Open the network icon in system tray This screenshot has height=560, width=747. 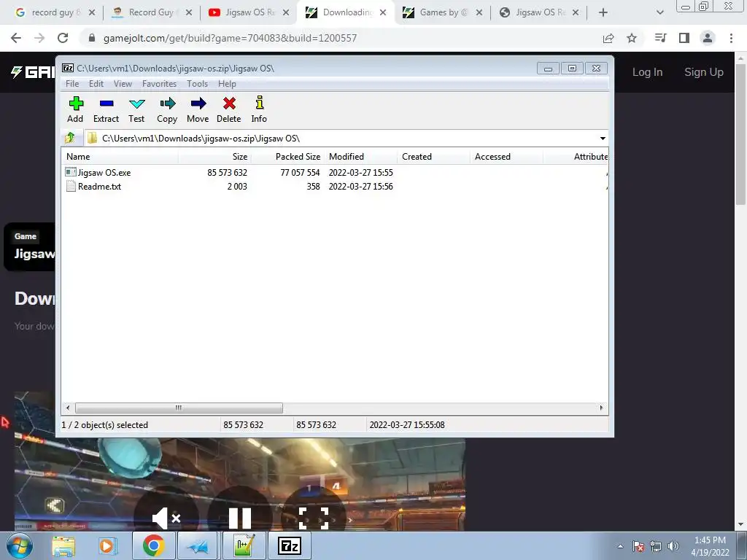click(x=656, y=546)
